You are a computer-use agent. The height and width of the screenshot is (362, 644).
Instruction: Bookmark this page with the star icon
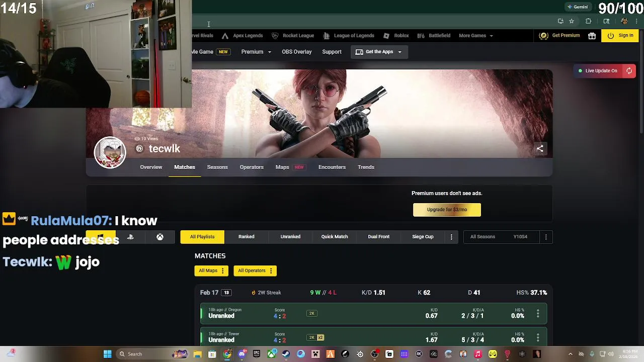click(x=572, y=21)
